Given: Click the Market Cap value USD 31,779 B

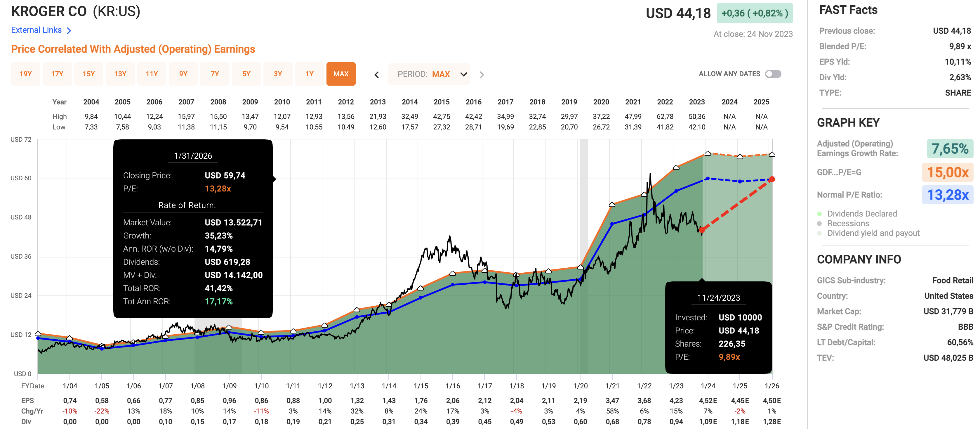Looking at the screenshot, I should (x=948, y=312).
